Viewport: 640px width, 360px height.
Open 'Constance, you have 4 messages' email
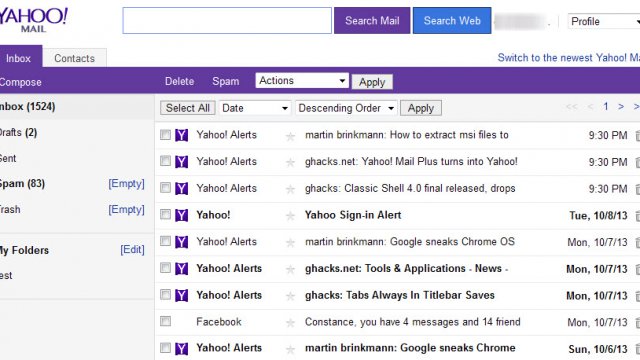[413, 322]
